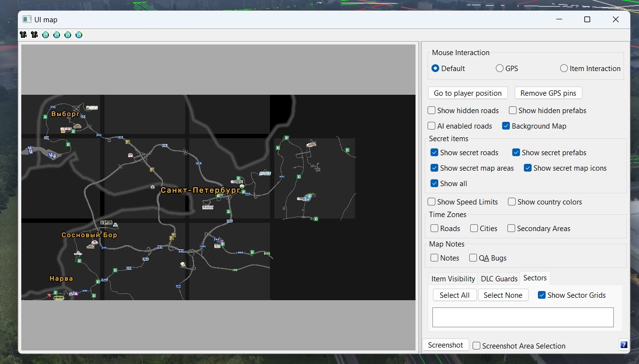
Task: Click the Санкт-Петербург city label on map
Action: [x=200, y=190]
